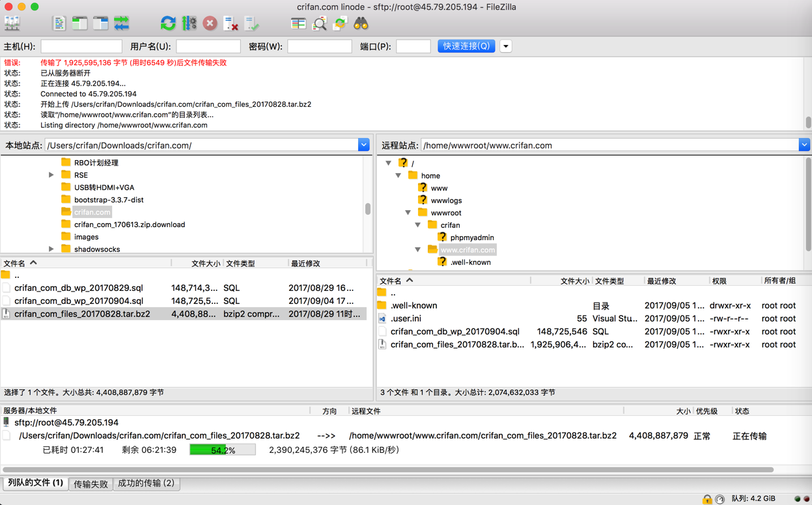Collapse the remote crifan folder
The image size is (812, 505).
(417, 225)
